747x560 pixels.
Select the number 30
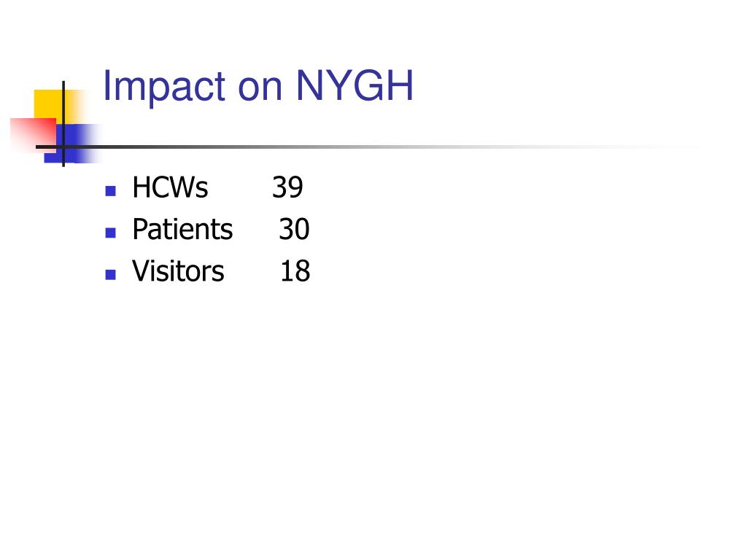pyautogui.click(x=295, y=229)
